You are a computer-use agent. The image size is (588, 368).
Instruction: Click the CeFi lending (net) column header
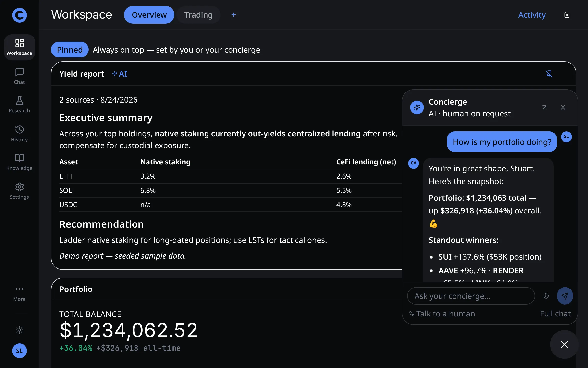[x=366, y=162]
